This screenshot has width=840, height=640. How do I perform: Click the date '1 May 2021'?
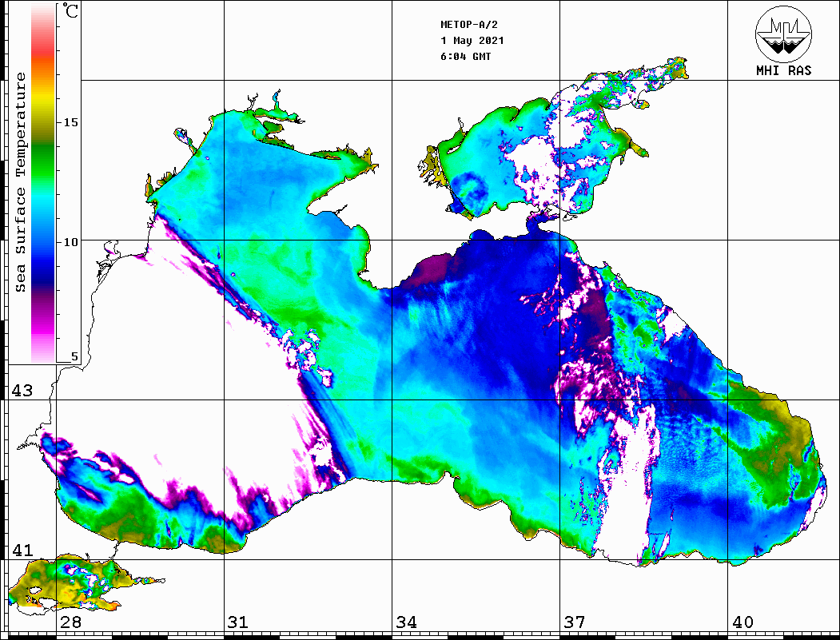pyautogui.click(x=472, y=41)
